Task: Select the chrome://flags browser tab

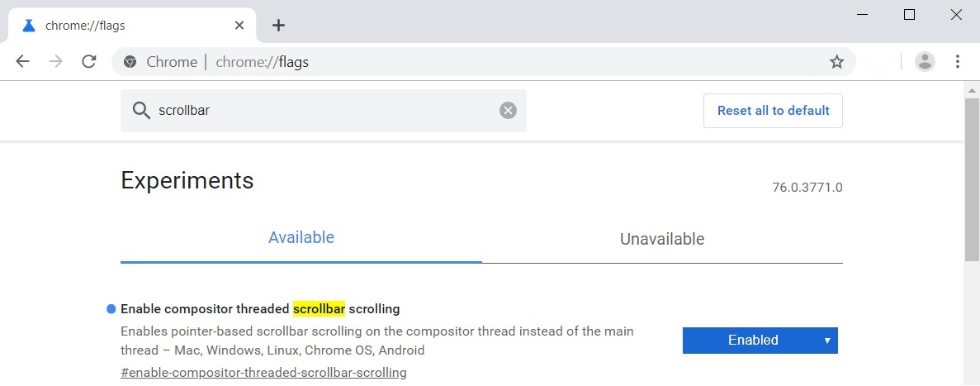Action: coord(124,25)
